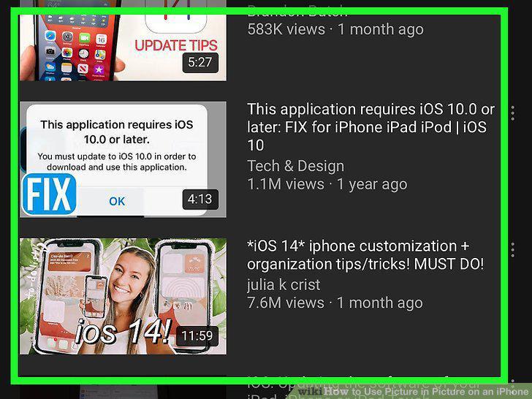Open the Tech & Design channel name
This screenshot has width=532, height=399.
click(x=295, y=166)
